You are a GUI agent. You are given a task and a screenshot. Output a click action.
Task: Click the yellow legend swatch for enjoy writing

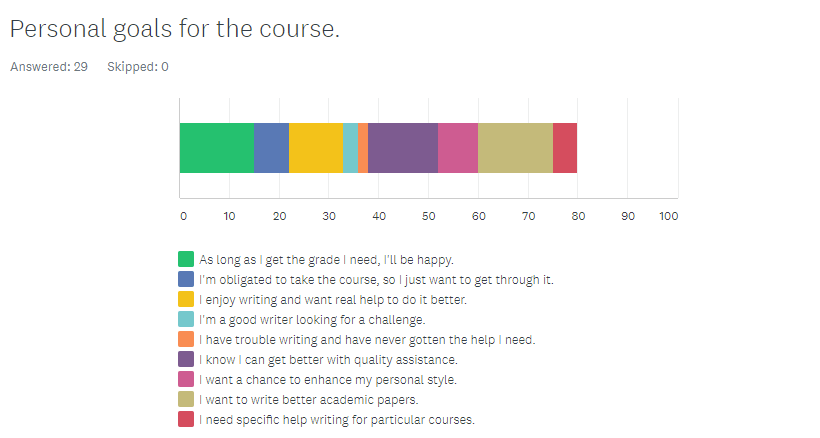[185, 299]
